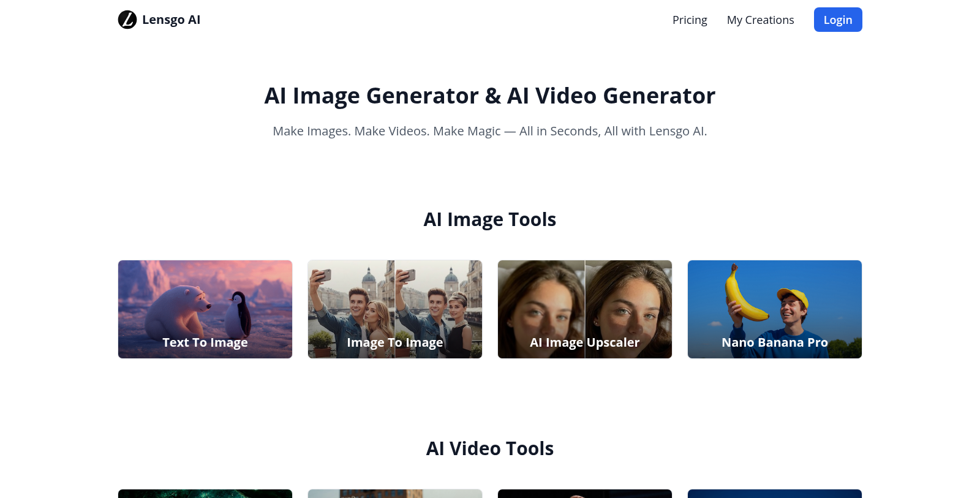Click the sharp right half of upscaler preview

click(629, 300)
